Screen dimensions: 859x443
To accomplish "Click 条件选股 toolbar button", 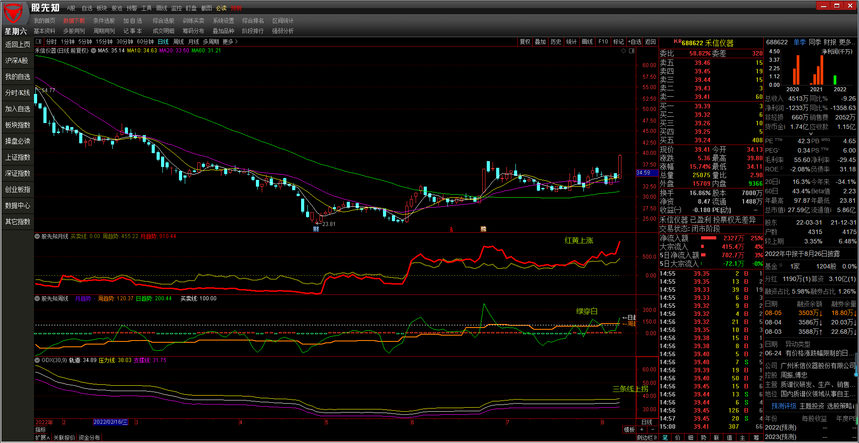I will coord(104,20).
